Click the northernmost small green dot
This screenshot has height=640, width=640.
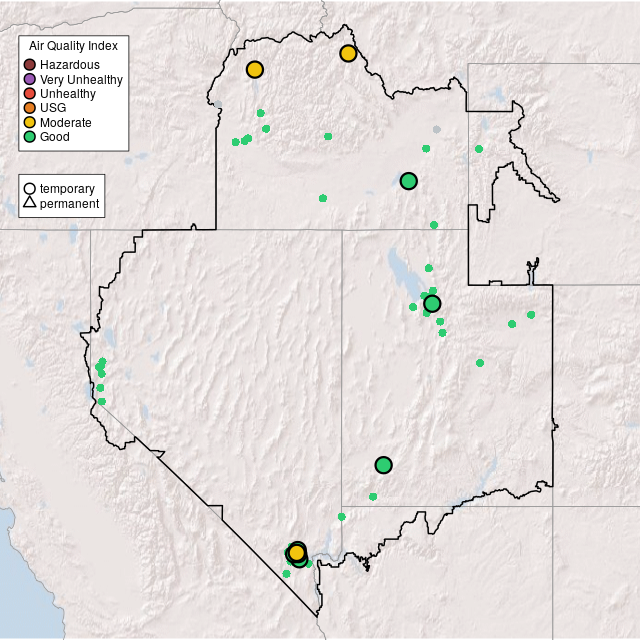point(260,113)
